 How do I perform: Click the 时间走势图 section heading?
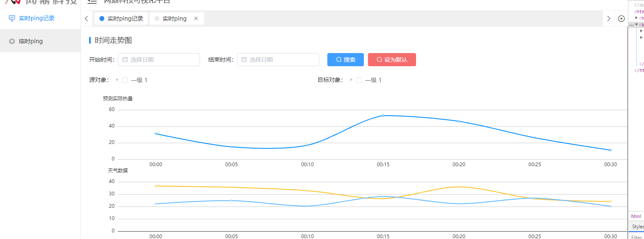(113, 40)
